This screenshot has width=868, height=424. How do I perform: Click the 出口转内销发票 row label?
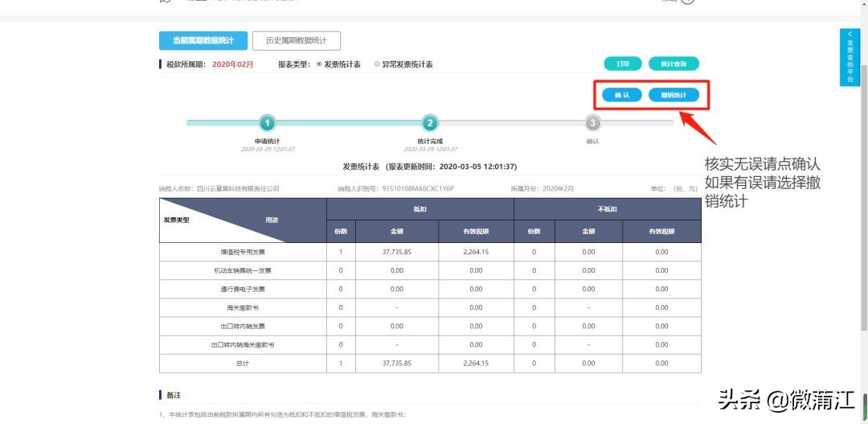243,326
